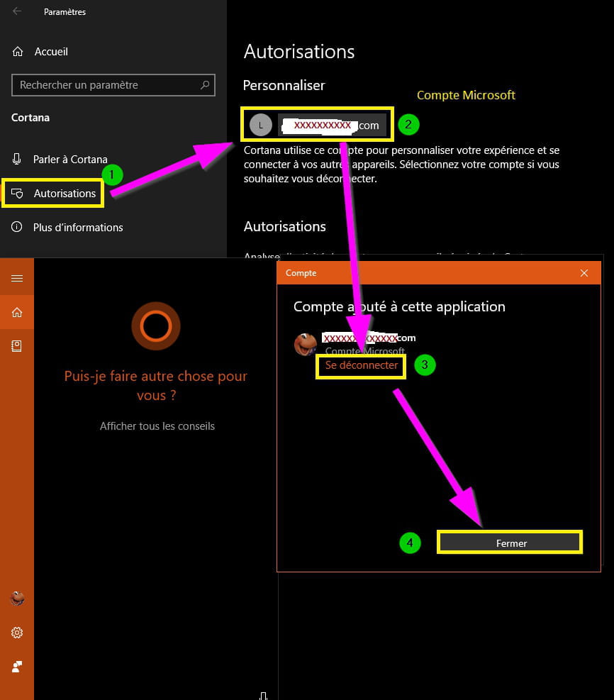Open Plus d'informations in the sidebar
The height and width of the screenshot is (700, 614).
coord(67,227)
